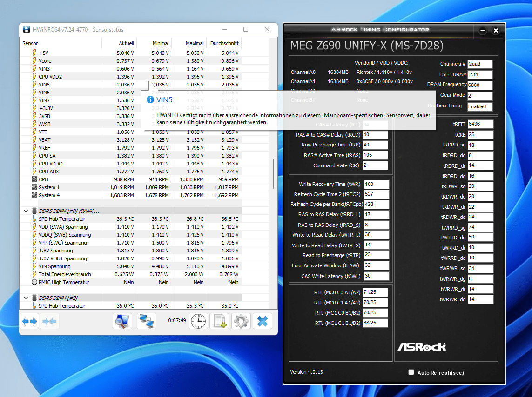
Task: Click the bolt icon next to +5V
Action: [34, 53]
